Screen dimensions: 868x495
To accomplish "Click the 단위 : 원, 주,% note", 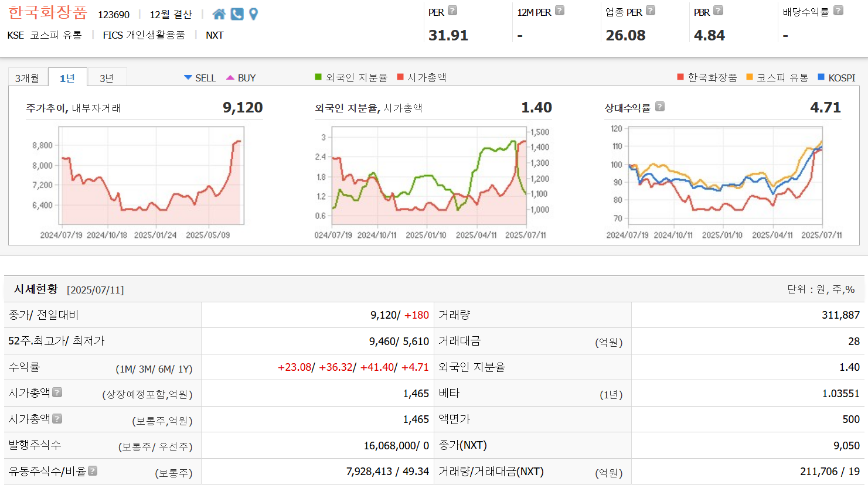I will pyautogui.click(x=821, y=289).
